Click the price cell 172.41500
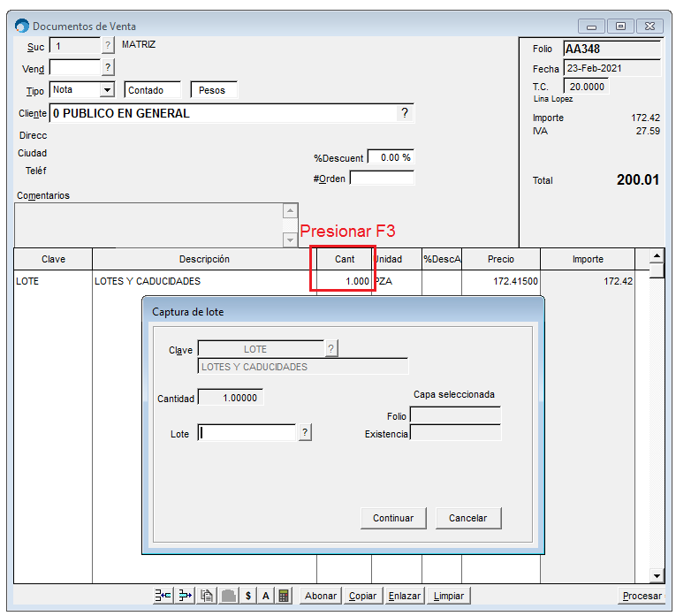 [501, 281]
